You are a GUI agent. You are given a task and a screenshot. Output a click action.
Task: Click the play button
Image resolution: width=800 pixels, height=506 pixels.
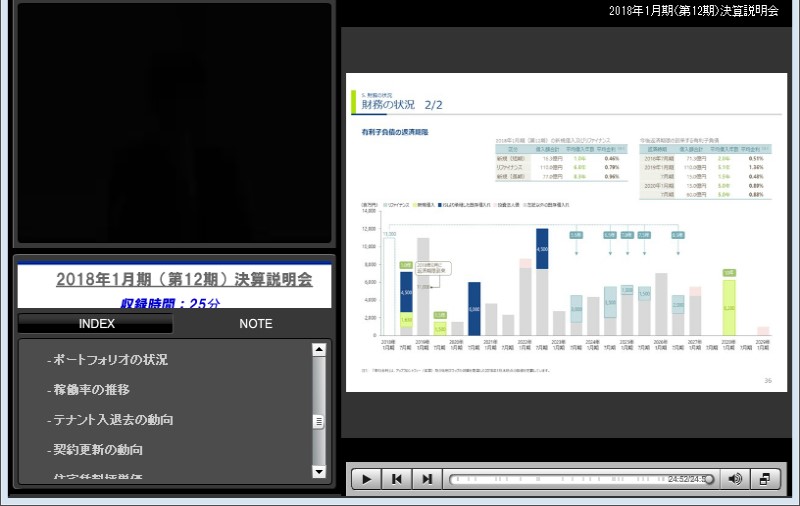366,479
